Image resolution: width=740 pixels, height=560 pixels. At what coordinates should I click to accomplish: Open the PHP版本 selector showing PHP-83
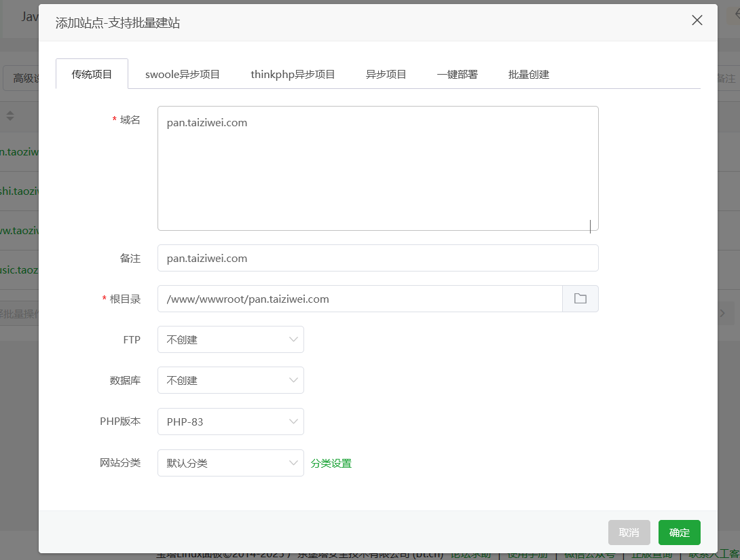[x=230, y=422]
